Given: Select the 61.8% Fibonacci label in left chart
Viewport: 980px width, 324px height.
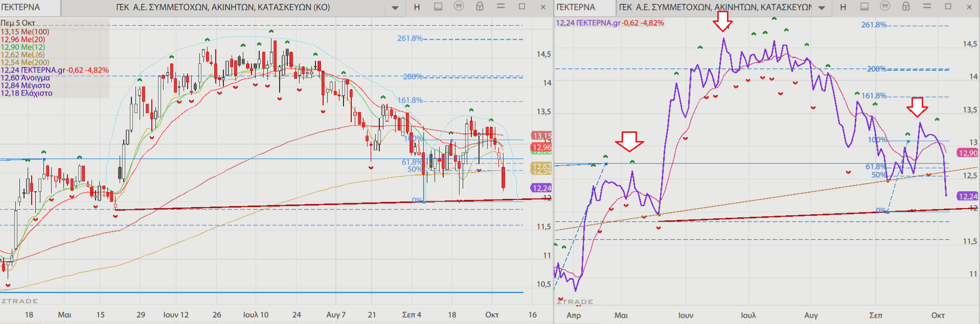Looking at the screenshot, I should tap(412, 162).
